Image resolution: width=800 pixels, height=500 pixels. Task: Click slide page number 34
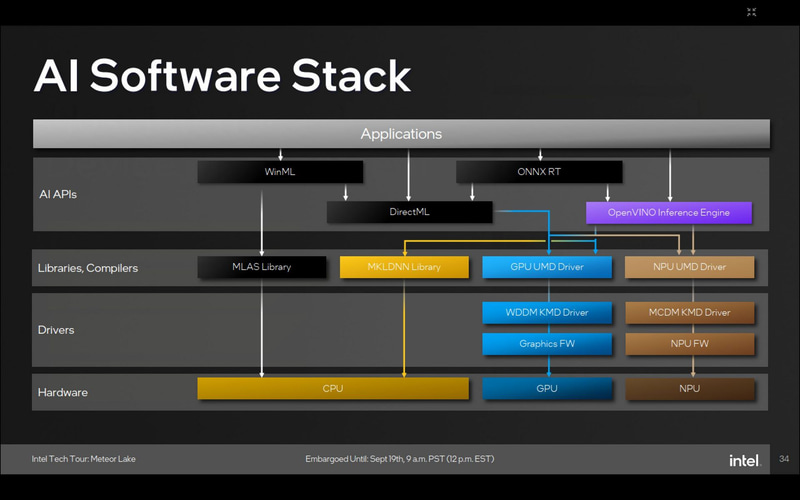tap(784, 459)
